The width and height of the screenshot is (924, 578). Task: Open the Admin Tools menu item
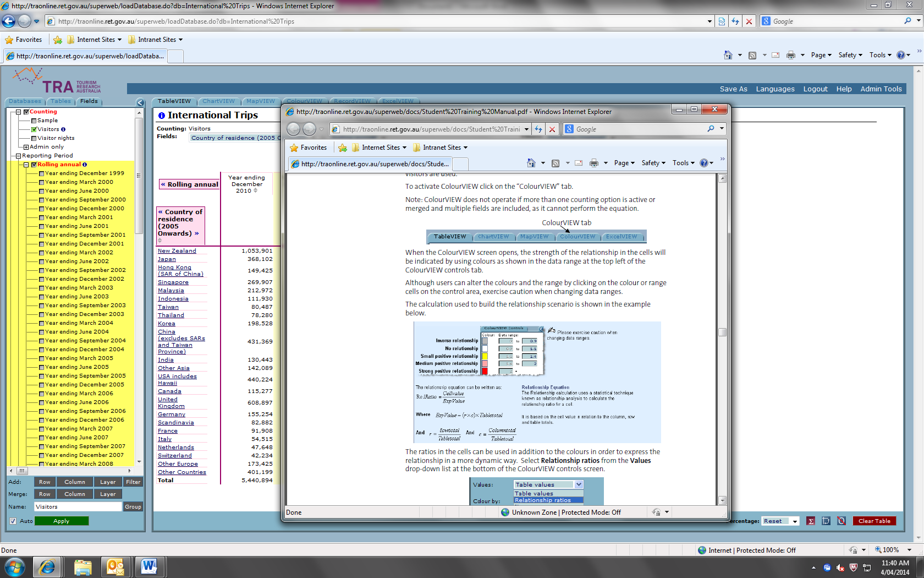point(881,89)
